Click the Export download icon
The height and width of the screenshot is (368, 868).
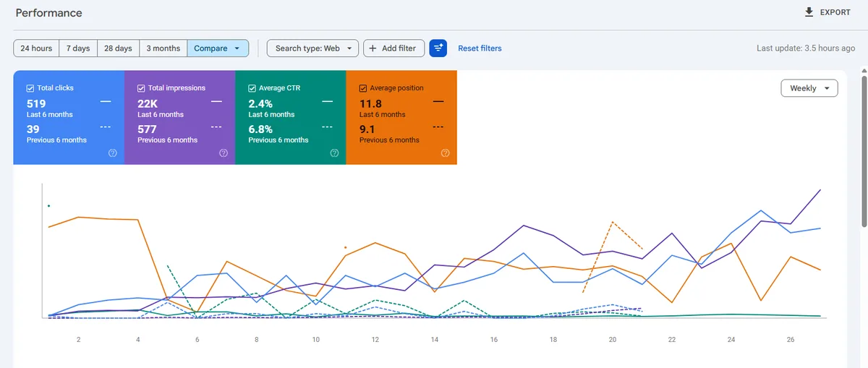(x=809, y=12)
